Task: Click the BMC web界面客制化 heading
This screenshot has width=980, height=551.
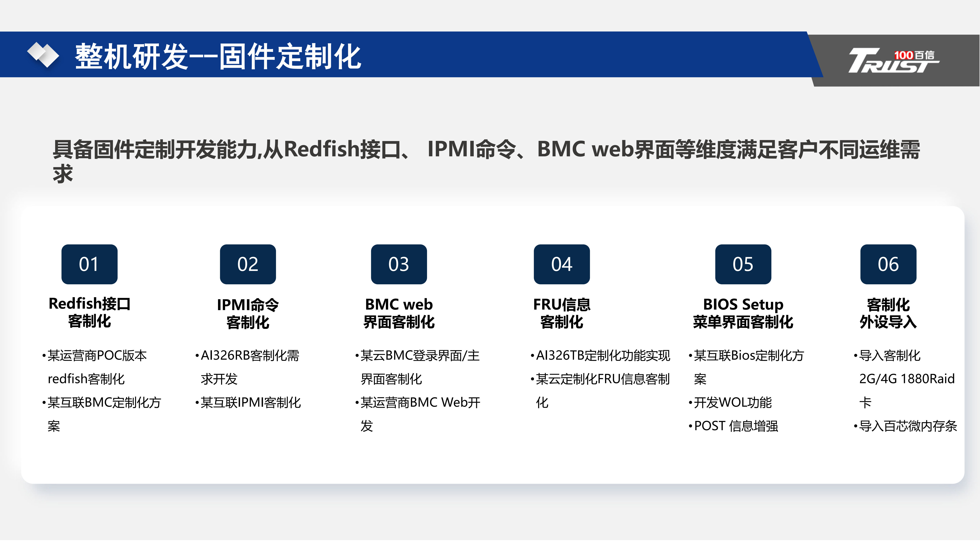Action: point(399,313)
